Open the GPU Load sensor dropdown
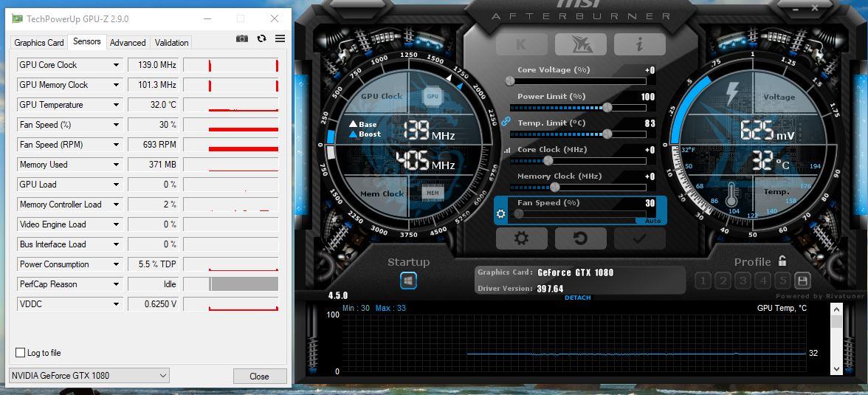Screen dimensions: 868x395 (117, 185)
